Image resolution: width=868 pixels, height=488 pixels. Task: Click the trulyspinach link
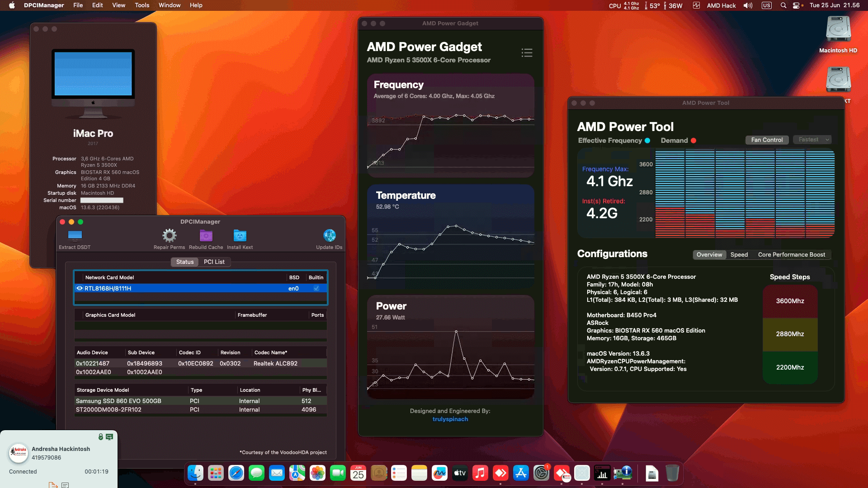click(450, 419)
